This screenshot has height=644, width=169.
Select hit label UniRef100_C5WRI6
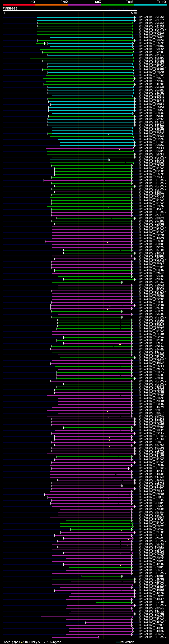coord(152,78)
